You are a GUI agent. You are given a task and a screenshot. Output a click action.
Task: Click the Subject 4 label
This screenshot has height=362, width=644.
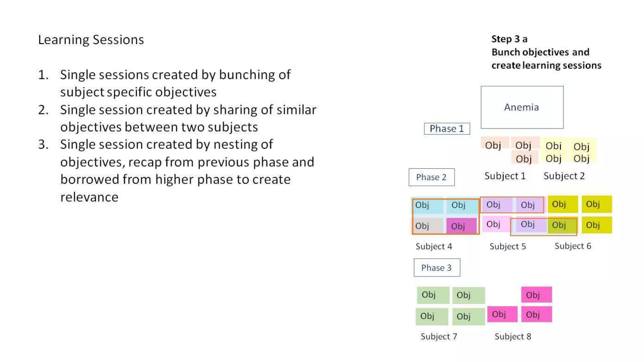pos(434,246)
